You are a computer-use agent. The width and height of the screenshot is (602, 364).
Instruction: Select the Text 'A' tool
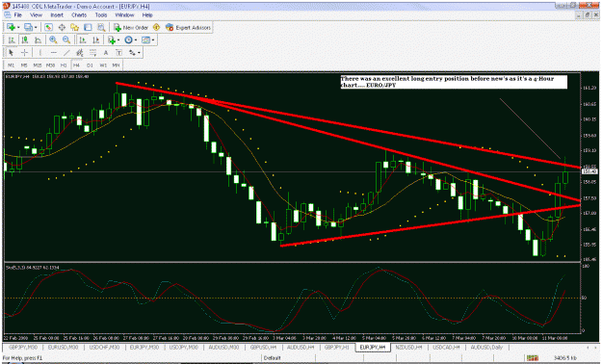106,53
